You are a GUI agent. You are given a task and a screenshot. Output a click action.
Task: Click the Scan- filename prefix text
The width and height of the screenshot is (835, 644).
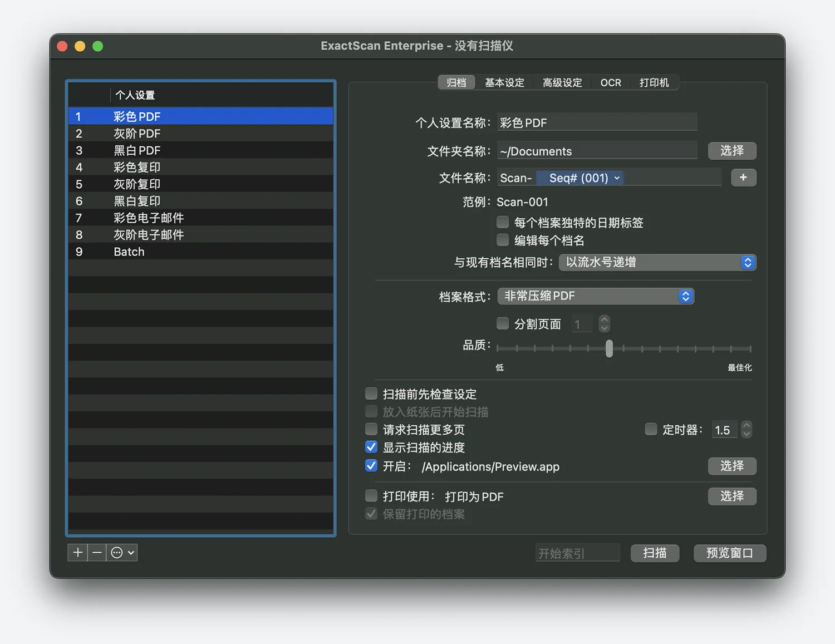[x=516, y=178]
